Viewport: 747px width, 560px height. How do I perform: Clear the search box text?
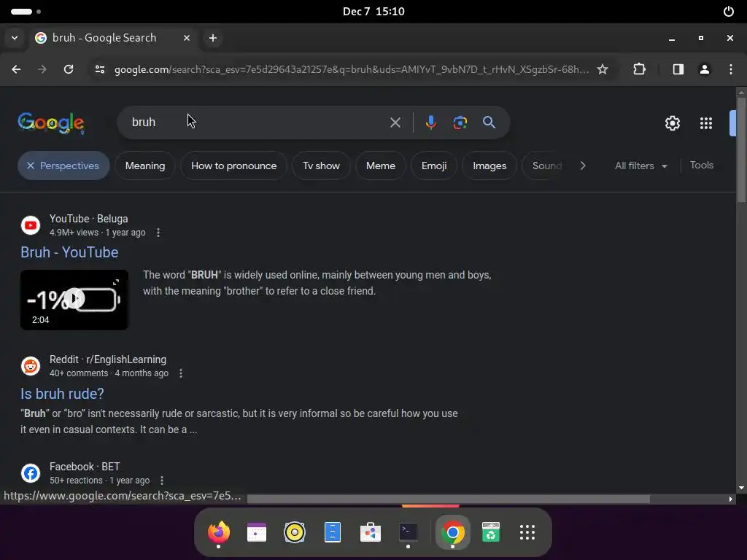[395, 122]
